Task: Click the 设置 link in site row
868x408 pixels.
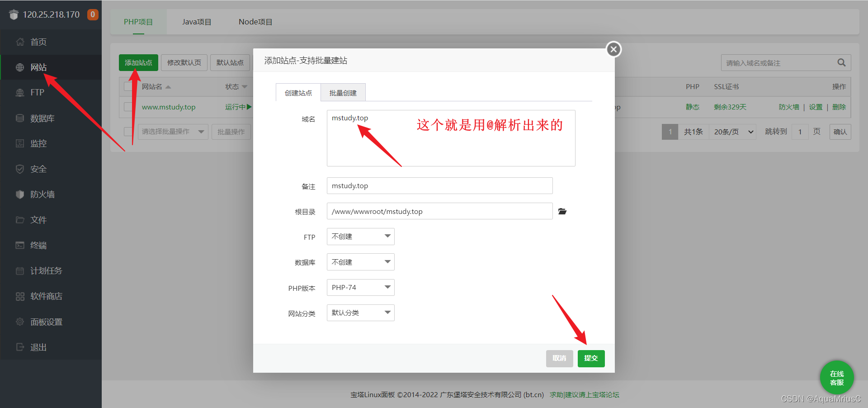Action: [816, 107]
